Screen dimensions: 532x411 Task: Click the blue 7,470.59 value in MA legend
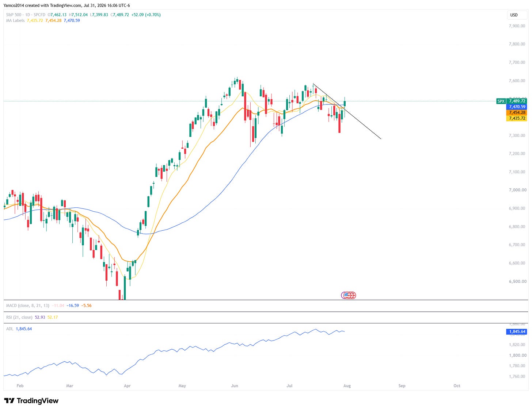pos(72,21)
